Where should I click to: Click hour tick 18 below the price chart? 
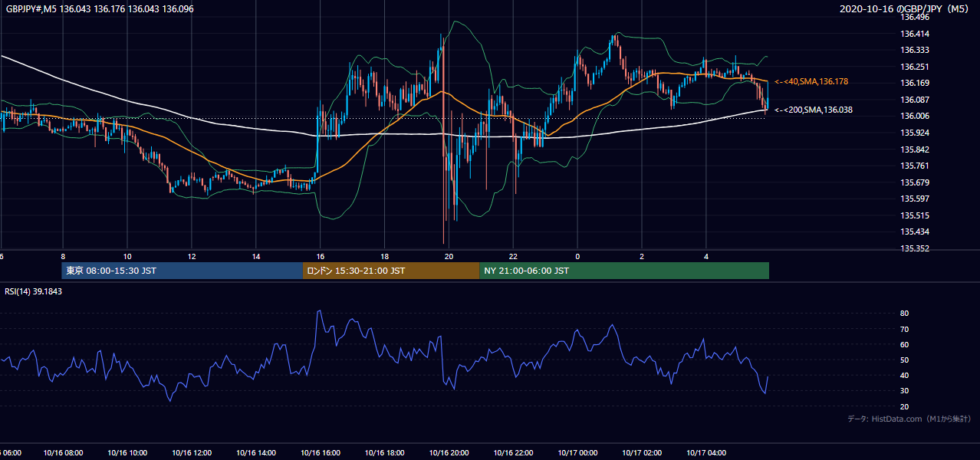click(385, 257)
